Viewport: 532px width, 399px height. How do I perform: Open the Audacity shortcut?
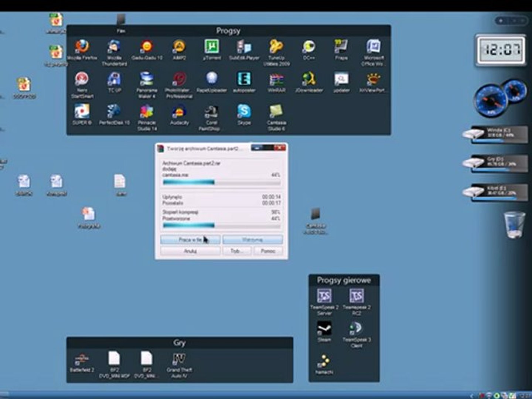[x=179, y=115]
